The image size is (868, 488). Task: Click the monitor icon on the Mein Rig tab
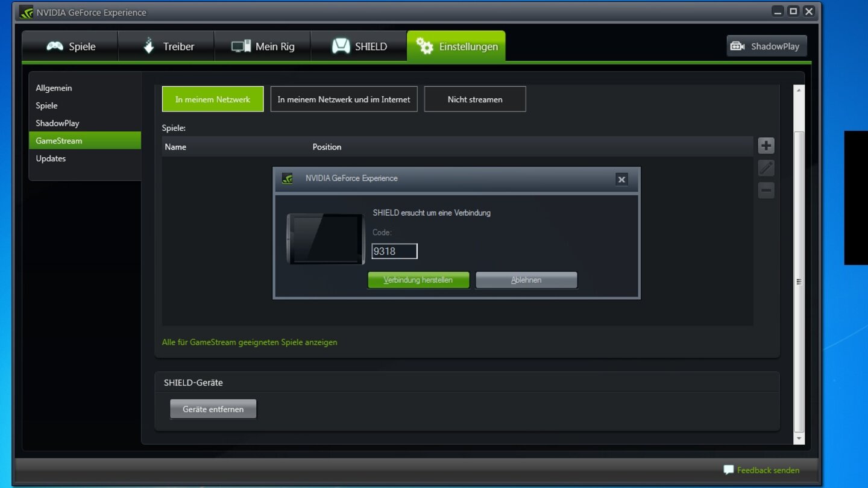241,46
